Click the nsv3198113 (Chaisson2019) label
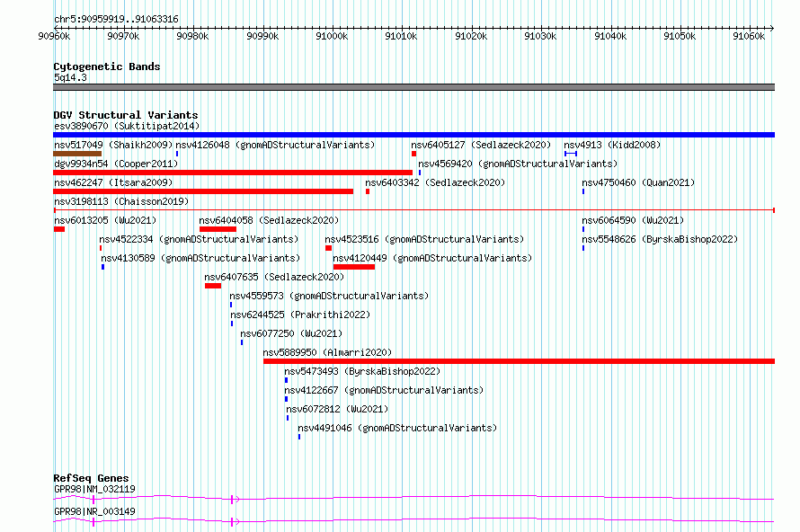The image size is (800, 532). pyautogui.click(x=121, y=201)
